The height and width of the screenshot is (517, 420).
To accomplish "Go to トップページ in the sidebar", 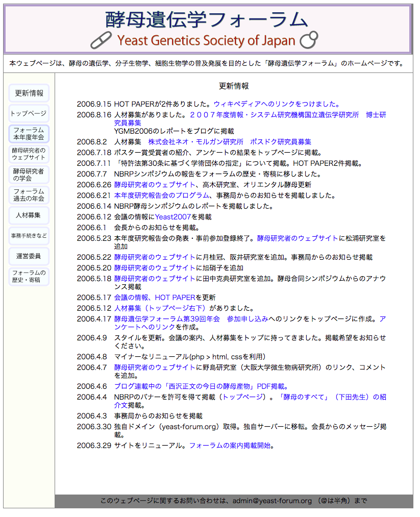I will 29,113.
